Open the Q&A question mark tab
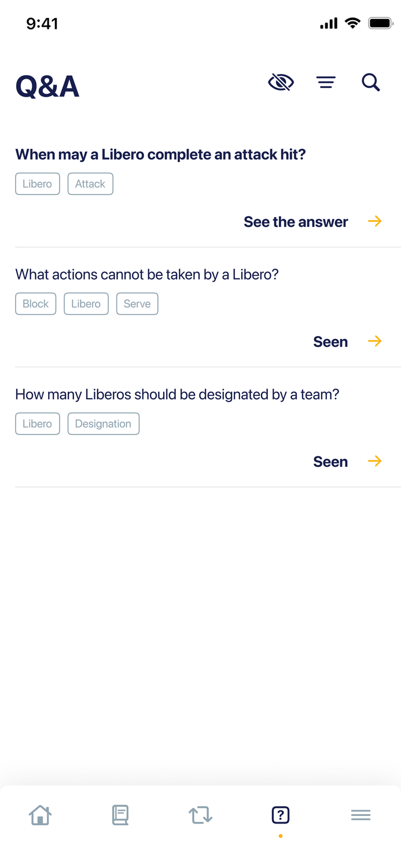 (280, 815)
